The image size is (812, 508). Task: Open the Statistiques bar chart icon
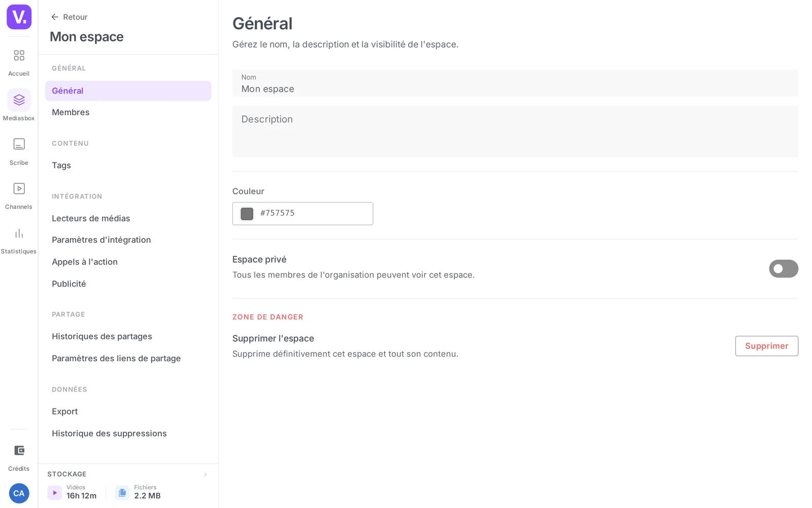pyautogui.click(x=19, y=233)
